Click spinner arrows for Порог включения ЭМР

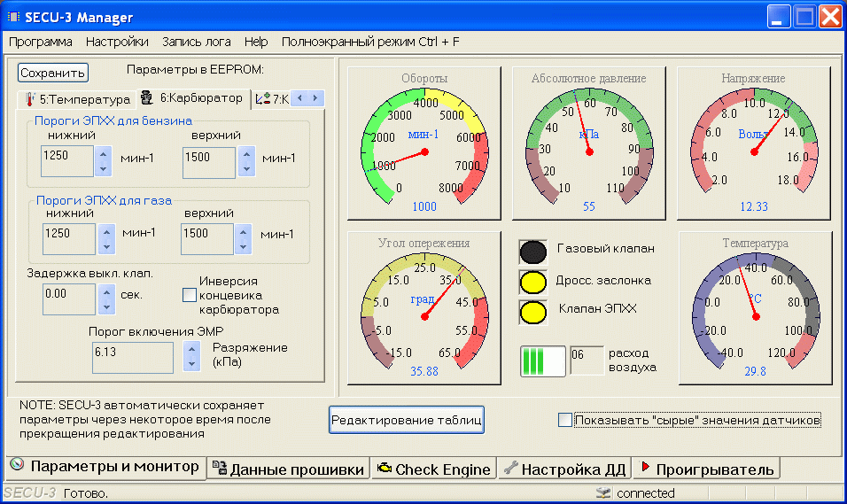pos(190,357)
